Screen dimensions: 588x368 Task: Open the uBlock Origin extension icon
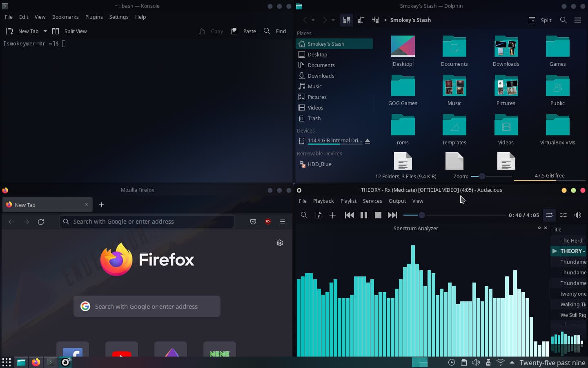click(268, 222)
